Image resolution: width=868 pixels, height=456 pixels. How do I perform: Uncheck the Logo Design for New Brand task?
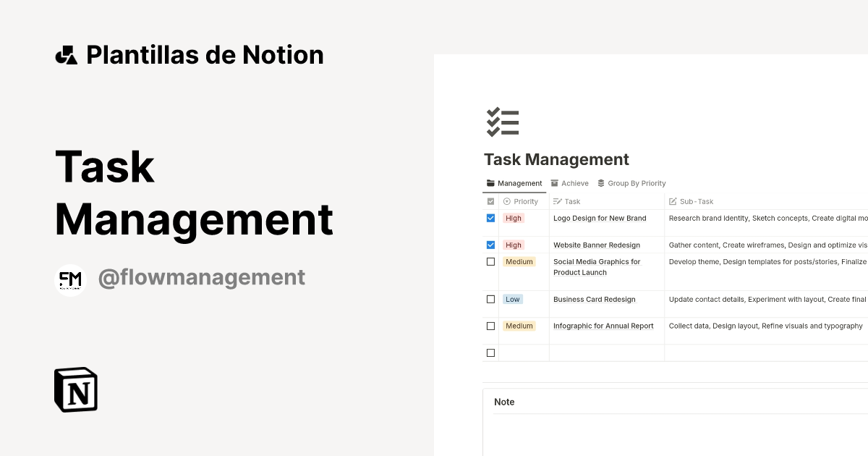click(x=491, y=218)
